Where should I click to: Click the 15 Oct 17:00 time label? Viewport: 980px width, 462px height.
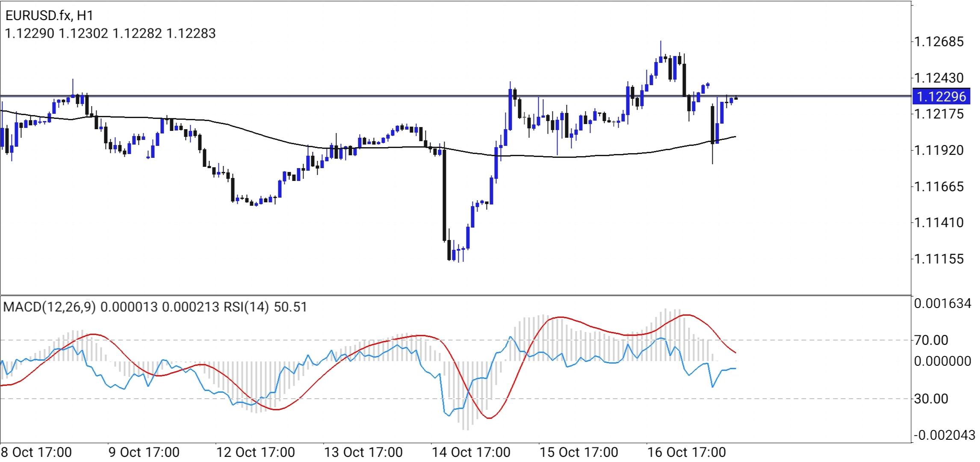point(579,453)
